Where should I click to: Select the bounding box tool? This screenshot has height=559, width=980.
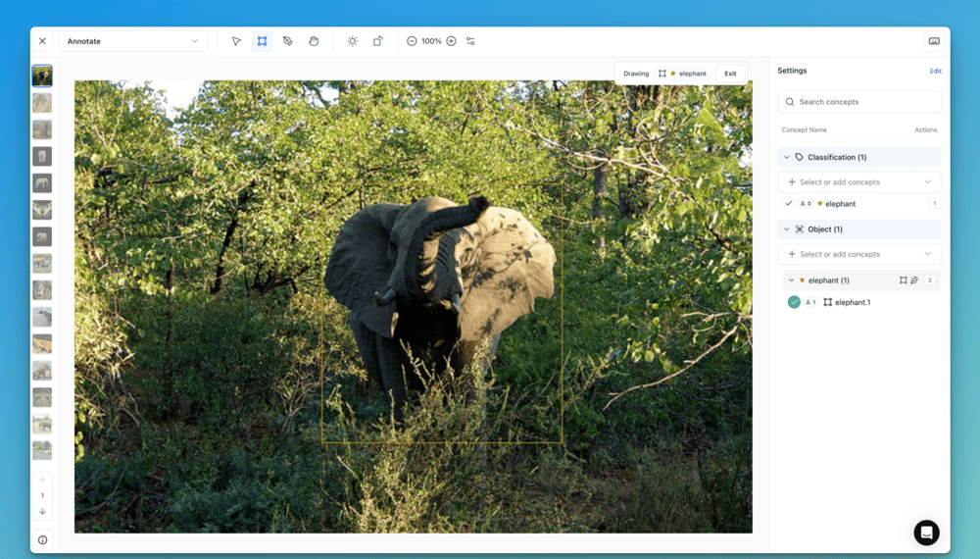pos(262,41)
